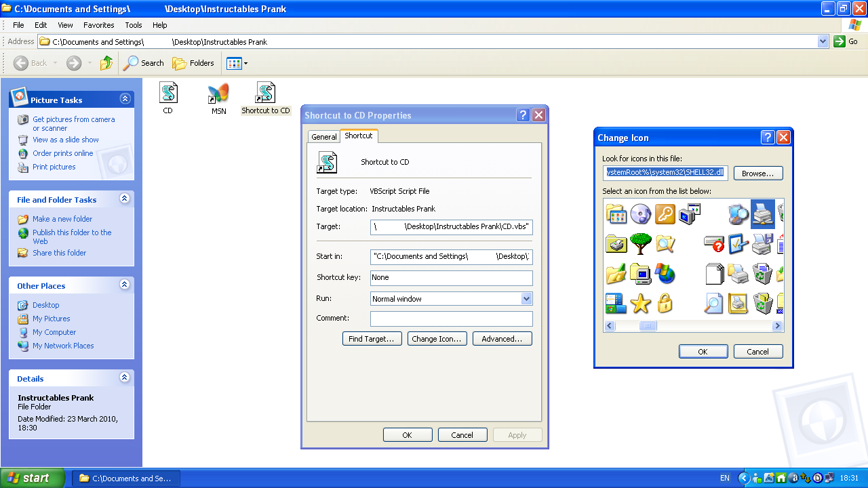868x488 pixels.
Task: Click inside the Comment input field
Action: point(450,319)
